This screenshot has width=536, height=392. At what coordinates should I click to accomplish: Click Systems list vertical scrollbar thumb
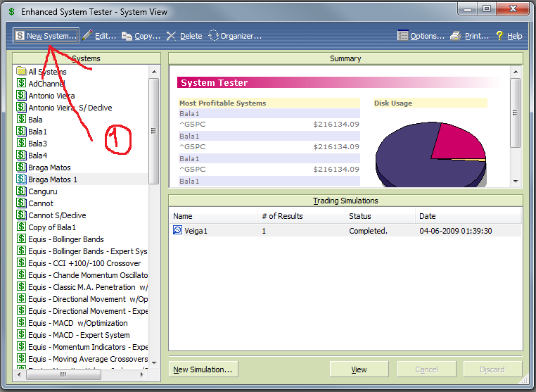pyautogui.click(x=154, y=131)
